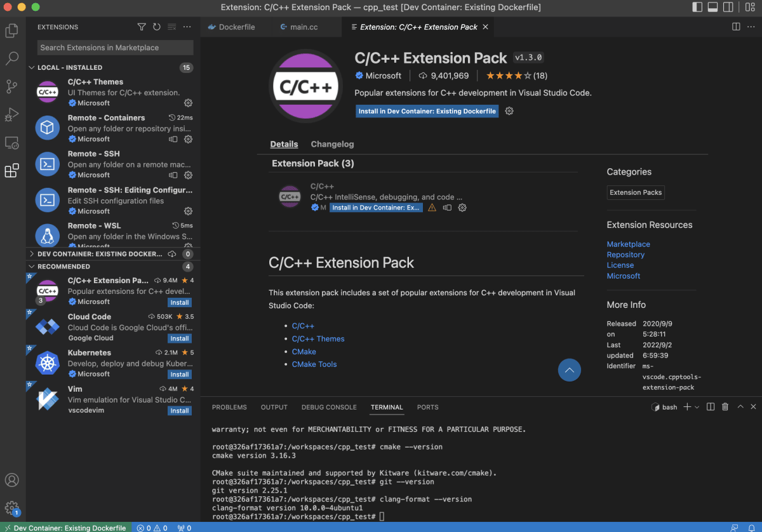Open the Ports panel tab

coord(428,407)
